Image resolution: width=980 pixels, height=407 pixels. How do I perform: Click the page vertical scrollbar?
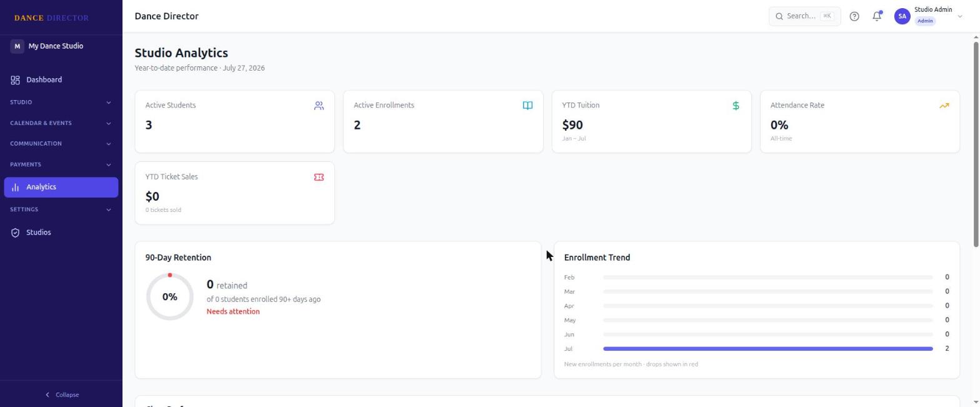point(976,144)
